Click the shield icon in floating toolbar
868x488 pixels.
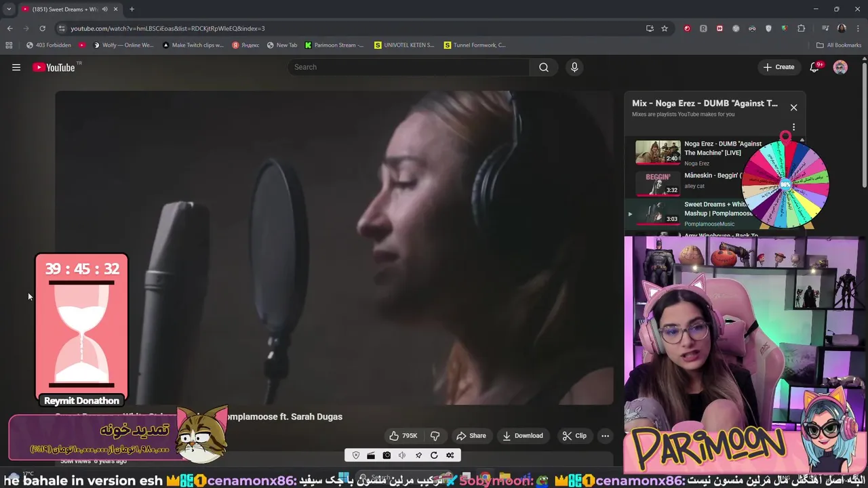(x=355, y=455)
